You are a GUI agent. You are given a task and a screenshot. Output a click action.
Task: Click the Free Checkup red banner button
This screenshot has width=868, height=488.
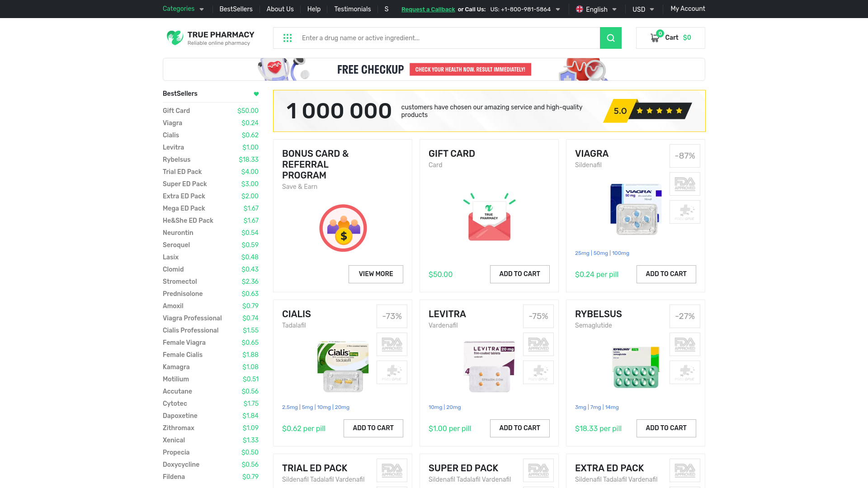point(470,70)
